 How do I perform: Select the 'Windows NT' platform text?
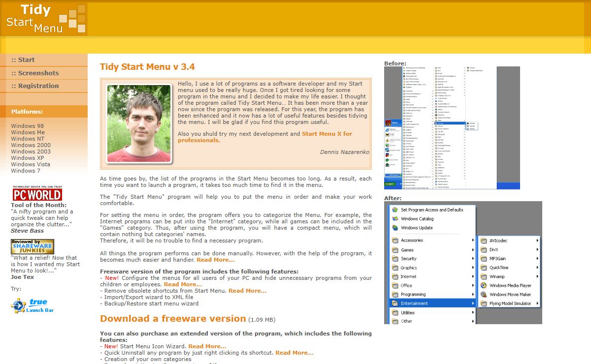pyautogui.click(x=28, y=139)
